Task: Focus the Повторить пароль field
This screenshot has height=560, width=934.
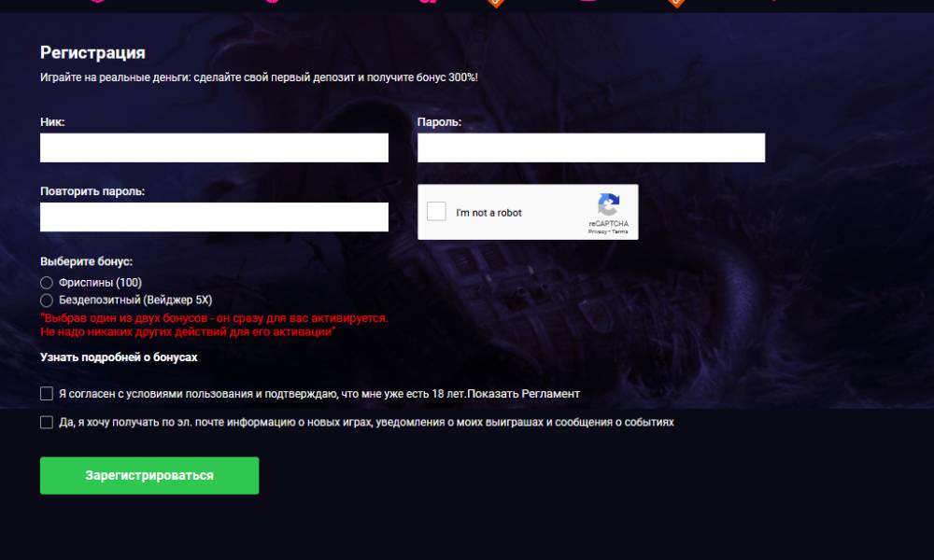Action: pos(214,217)
